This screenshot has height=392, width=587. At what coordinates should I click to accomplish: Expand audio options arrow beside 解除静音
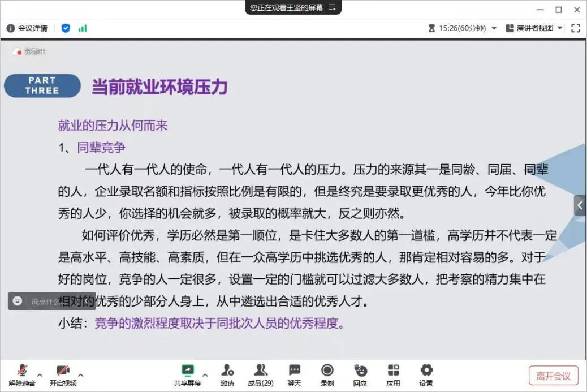(40, 374)
